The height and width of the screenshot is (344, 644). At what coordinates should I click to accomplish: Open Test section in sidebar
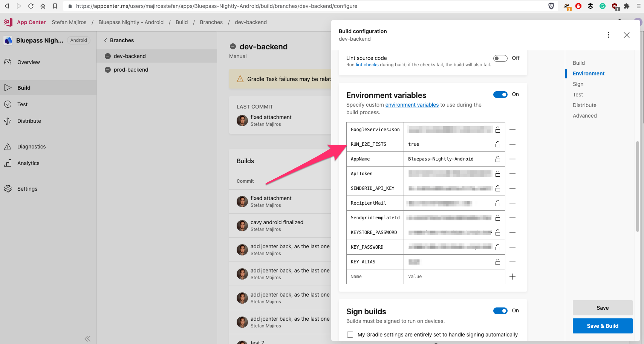[x=48, y=104]
